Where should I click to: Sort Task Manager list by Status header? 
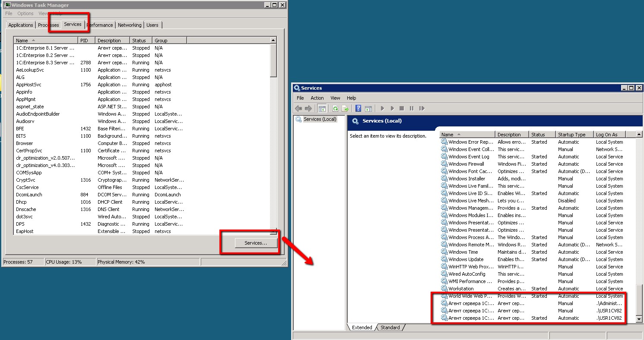click(x=140, y=41)
